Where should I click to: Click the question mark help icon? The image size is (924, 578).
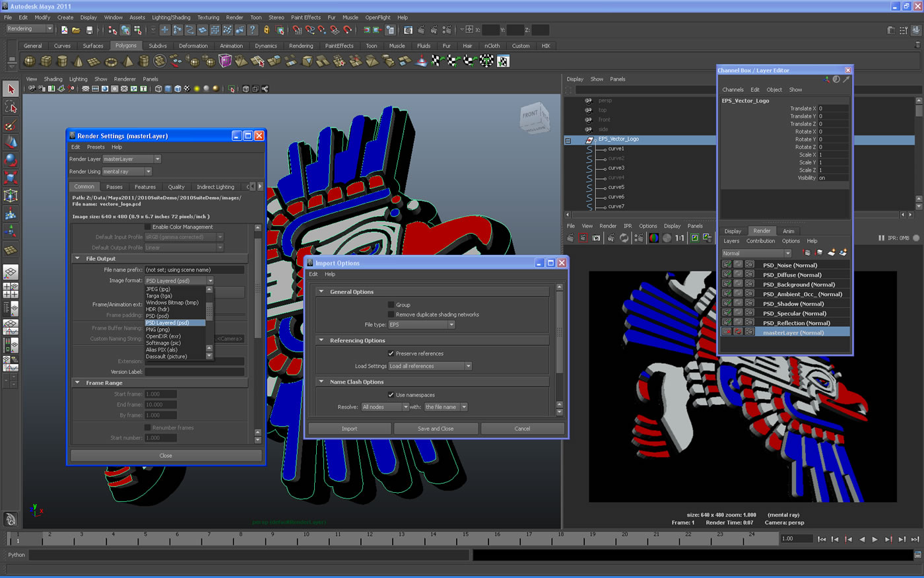(x=252, y=30)
